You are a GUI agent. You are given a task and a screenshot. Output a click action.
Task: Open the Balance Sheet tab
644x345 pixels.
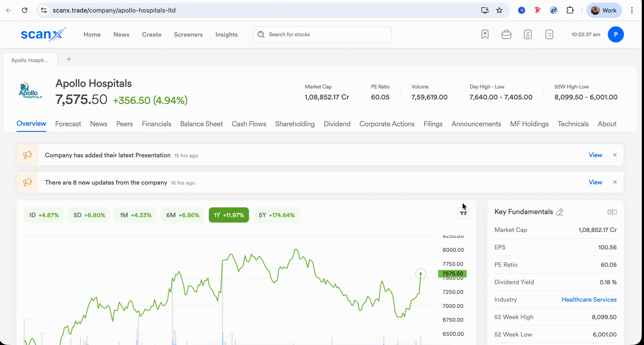tap(201, 124)
